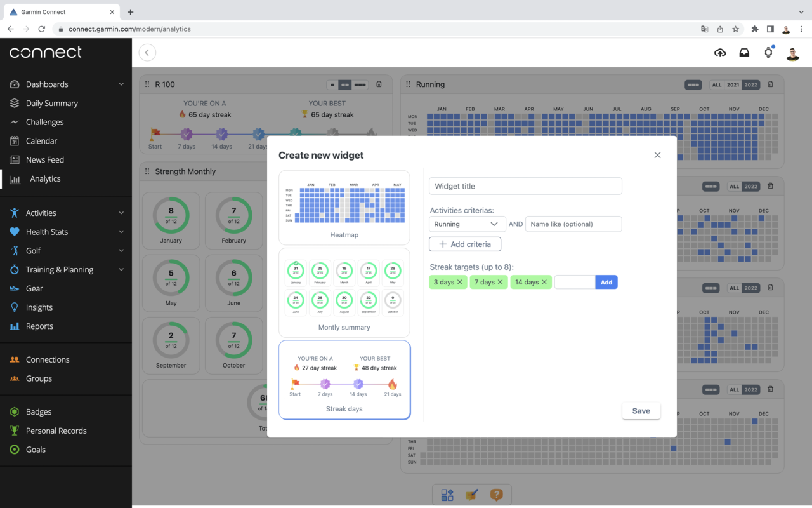Remove the 3 days streak target
The width and height of the screenshot is (812, 508).
460,282
